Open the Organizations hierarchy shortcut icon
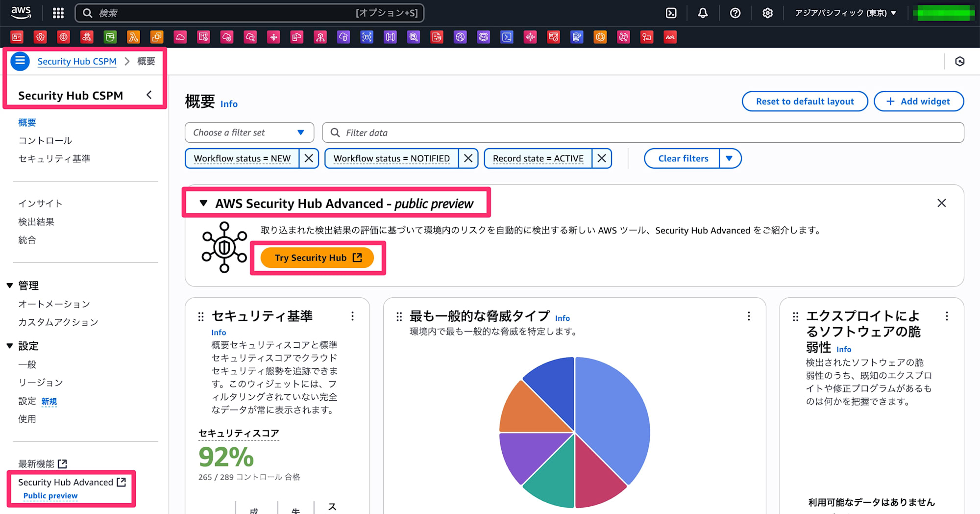 [x=320, y=37]
